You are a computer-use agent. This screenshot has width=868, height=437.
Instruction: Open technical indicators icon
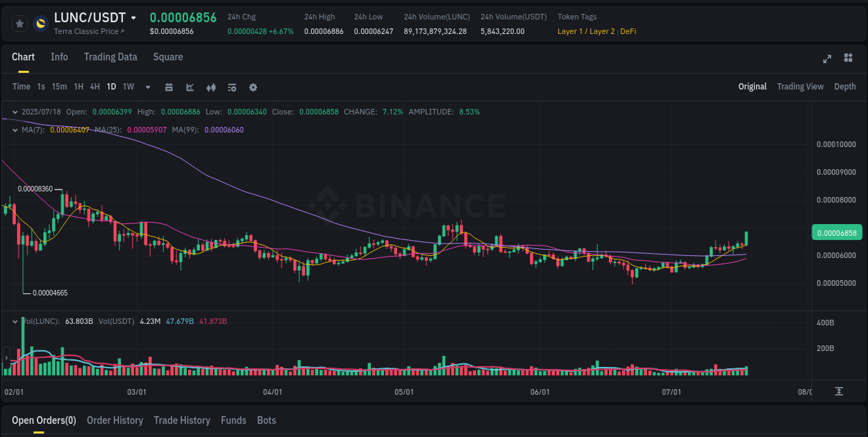210,87
